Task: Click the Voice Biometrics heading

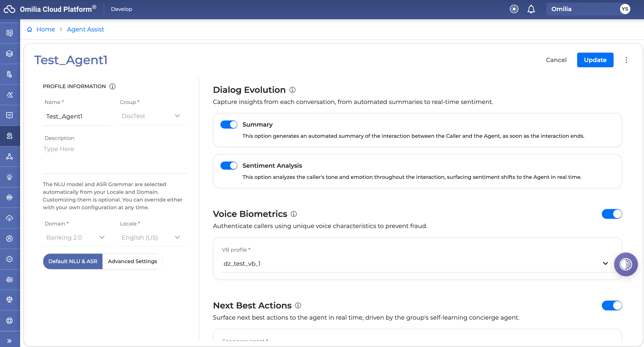Action: (x=250, y=214)
